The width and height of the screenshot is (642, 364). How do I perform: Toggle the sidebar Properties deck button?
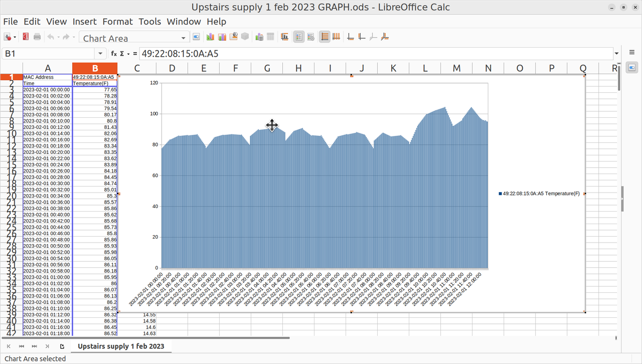click(631, 67)
